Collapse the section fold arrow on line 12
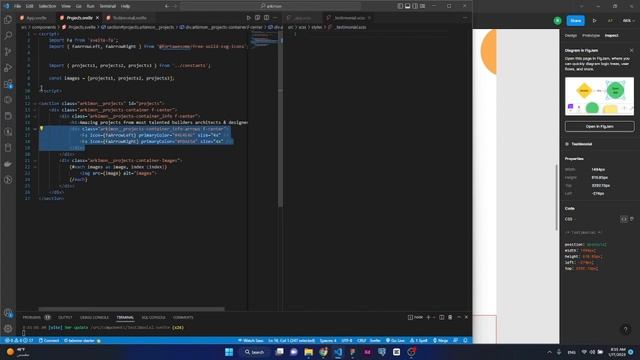Screen dimensions: 640x360 (35, 104)
